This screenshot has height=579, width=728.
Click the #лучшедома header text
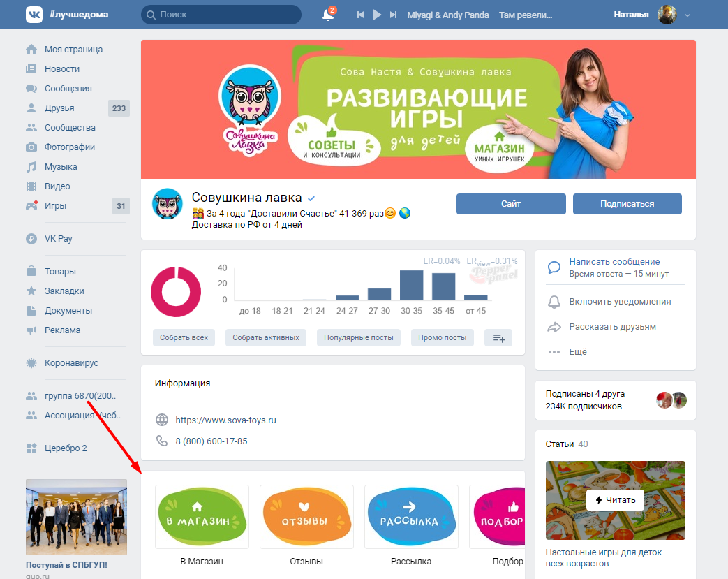pyautogui.click(x=79, y=15)
